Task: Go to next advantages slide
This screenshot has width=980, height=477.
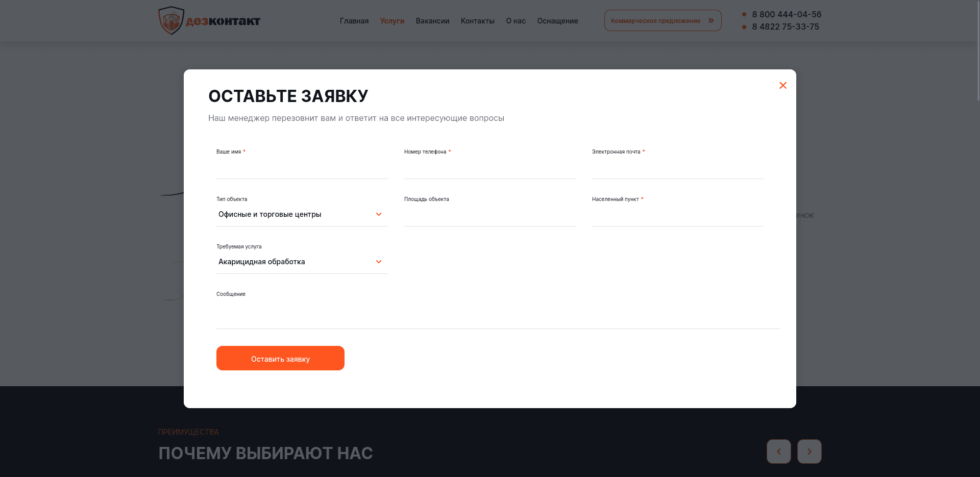Action: 810,451
